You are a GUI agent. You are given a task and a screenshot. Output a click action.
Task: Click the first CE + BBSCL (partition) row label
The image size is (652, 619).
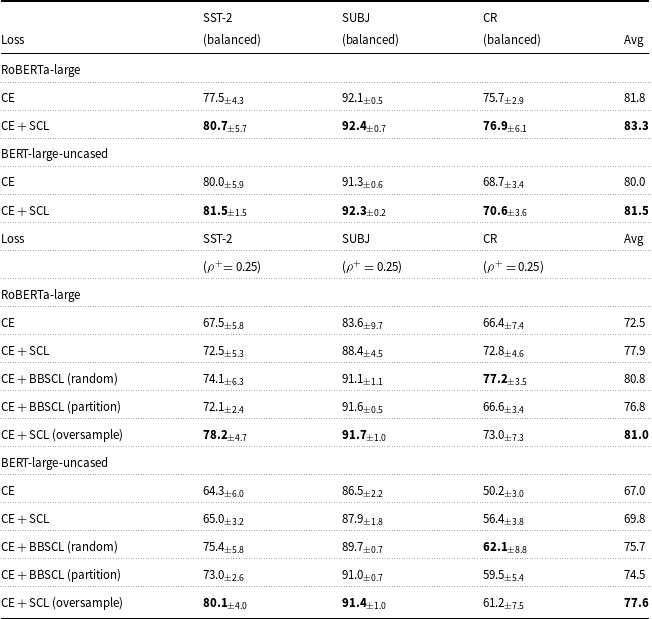coord(61,407)
